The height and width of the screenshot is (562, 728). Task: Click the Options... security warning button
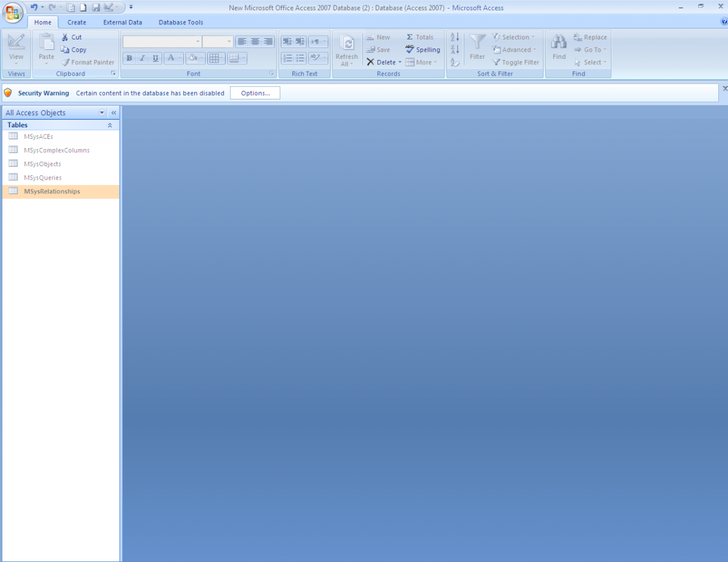click(x=255, y=93)
